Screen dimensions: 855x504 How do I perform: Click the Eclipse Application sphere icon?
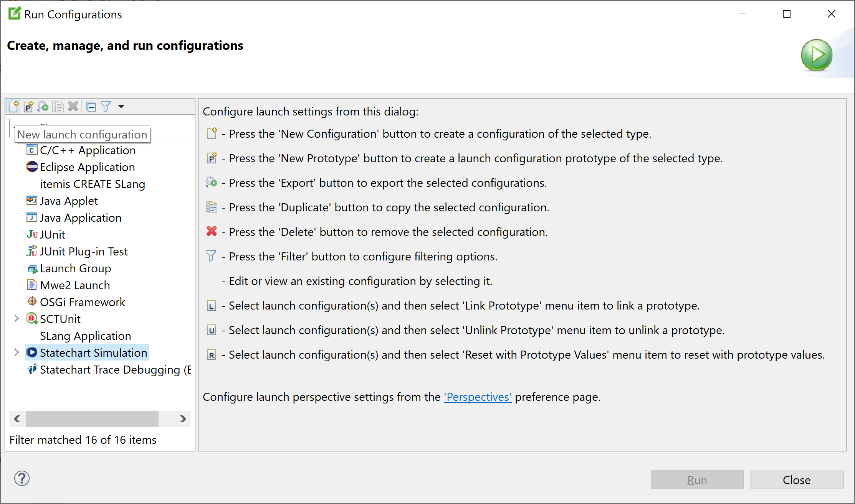pos(32,167)
